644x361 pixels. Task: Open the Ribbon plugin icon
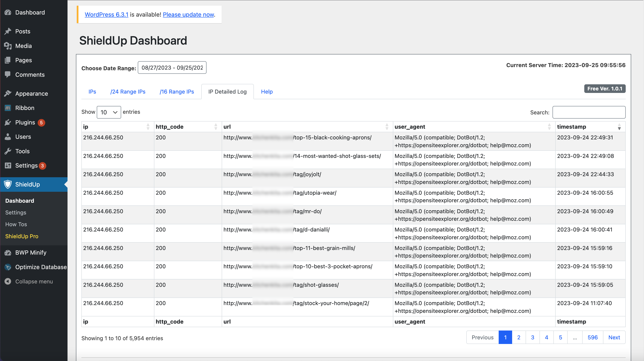tap(8, 108)
